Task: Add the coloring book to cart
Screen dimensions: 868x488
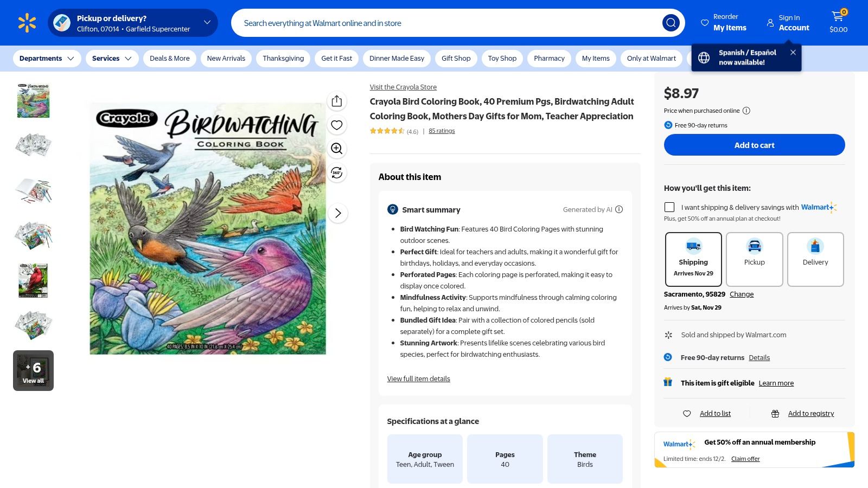Action: pyautogui.click(x=754, y=145)
